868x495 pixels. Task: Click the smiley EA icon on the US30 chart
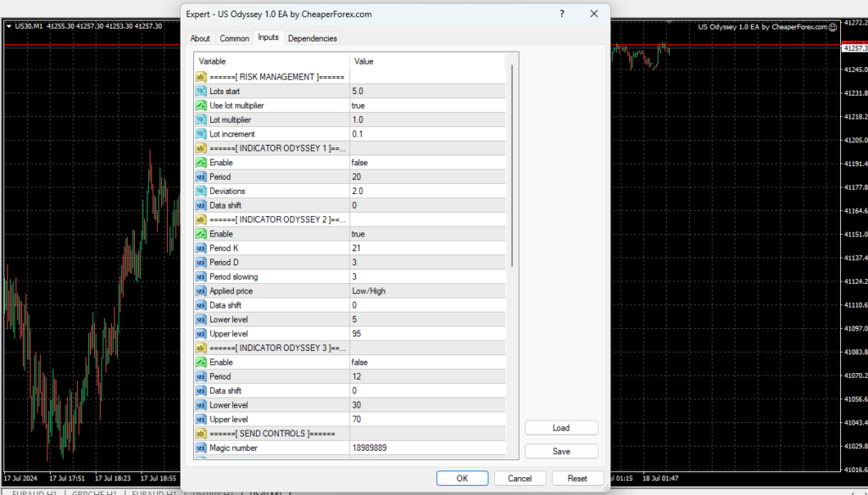pos(834,27)
